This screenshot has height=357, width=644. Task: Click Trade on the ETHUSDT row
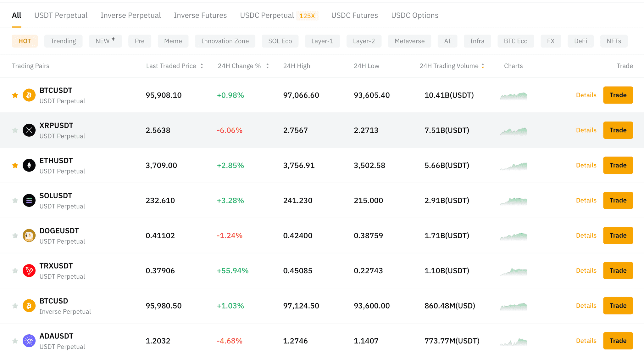tap(618, 165)
